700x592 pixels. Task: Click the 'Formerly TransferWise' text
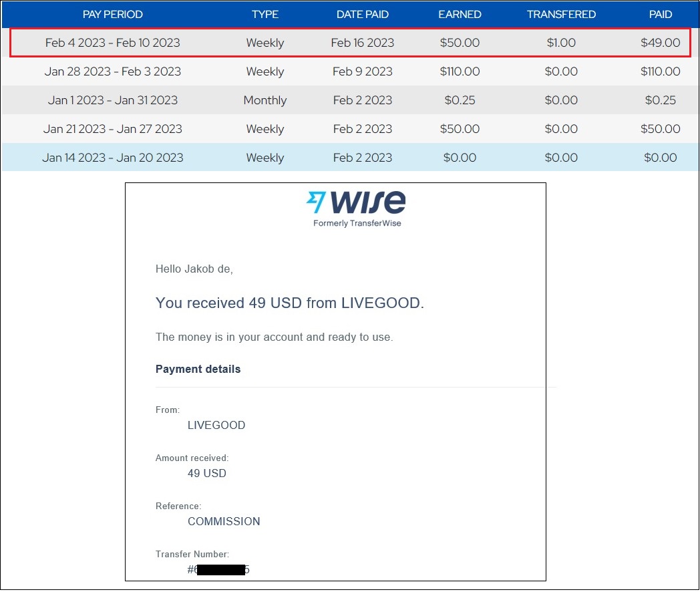pos(357,223)
